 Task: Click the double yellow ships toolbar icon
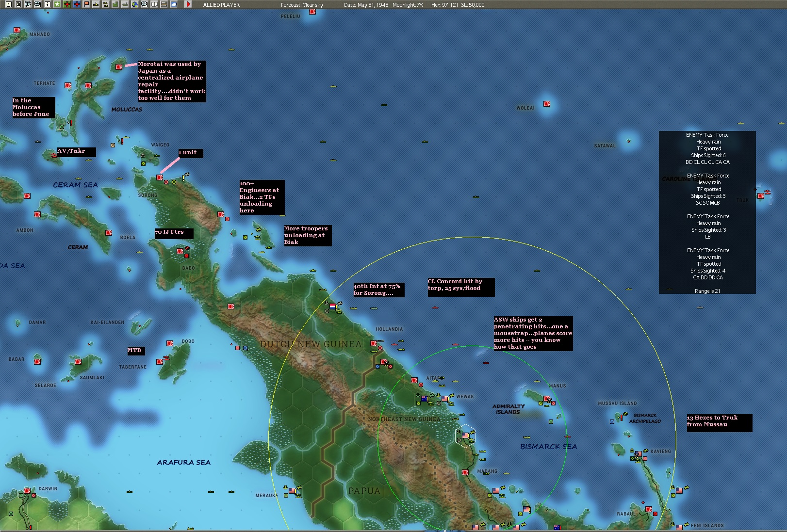pyautogui.click(x=106, y=4)
